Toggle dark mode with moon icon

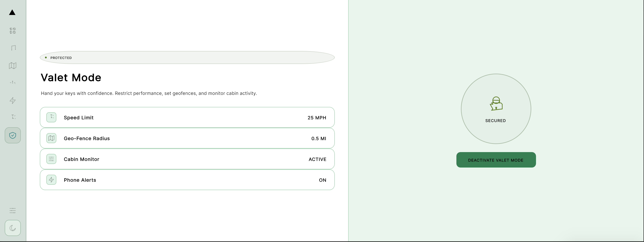(13, 228)
